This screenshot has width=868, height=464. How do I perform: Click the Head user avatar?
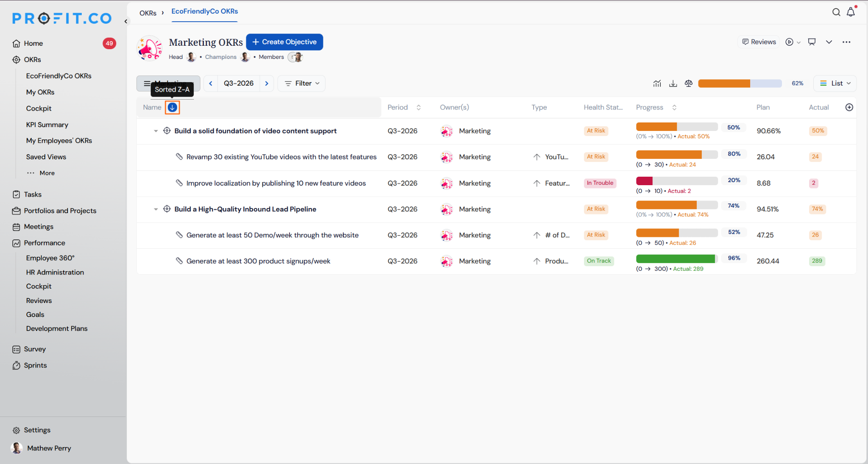click(x=192, y=57)
